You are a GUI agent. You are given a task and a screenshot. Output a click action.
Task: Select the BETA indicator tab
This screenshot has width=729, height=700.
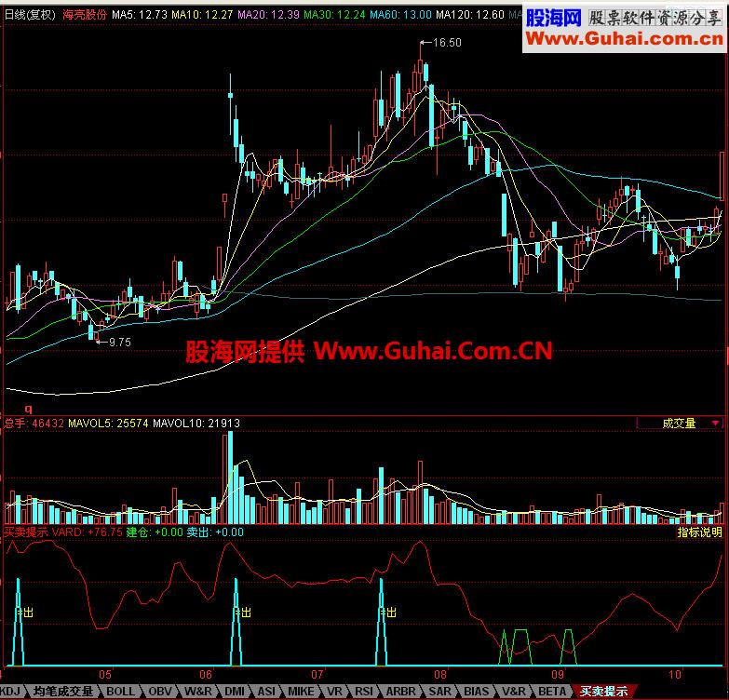[x=552, y=692]
